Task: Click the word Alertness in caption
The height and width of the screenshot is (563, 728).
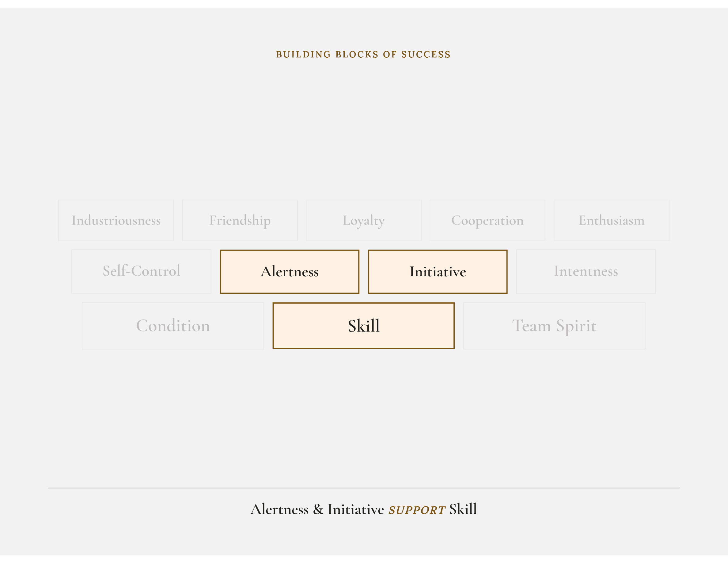Action: point(280,510)
